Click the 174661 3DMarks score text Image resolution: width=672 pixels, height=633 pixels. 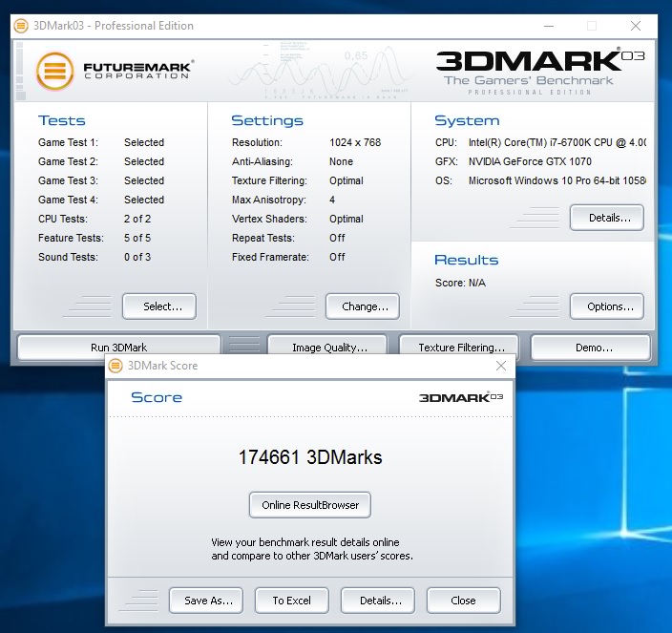click(310, 457)
